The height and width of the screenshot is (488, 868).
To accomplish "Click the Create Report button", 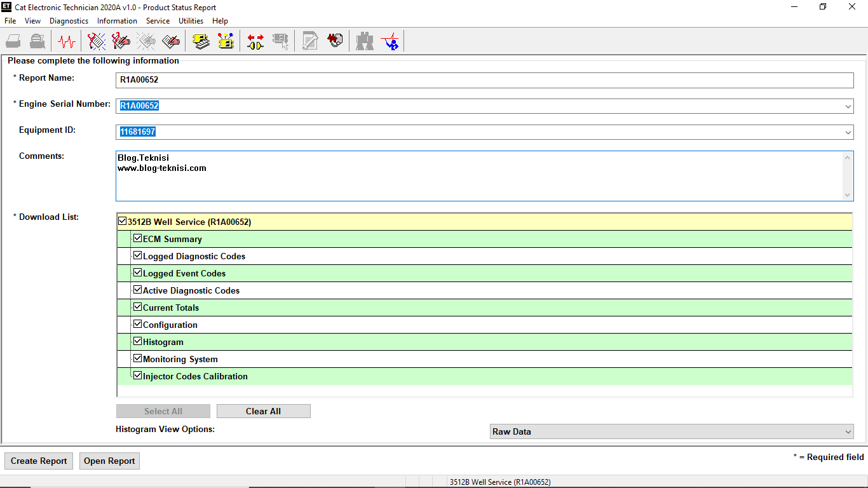I will [x=38, y=461].
